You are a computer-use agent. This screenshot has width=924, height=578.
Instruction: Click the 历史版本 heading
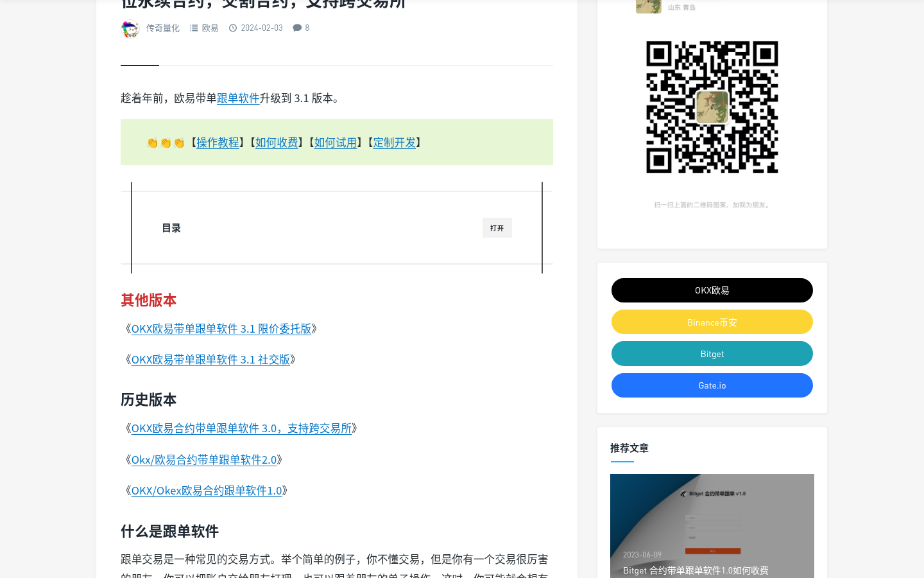point(148,400)
